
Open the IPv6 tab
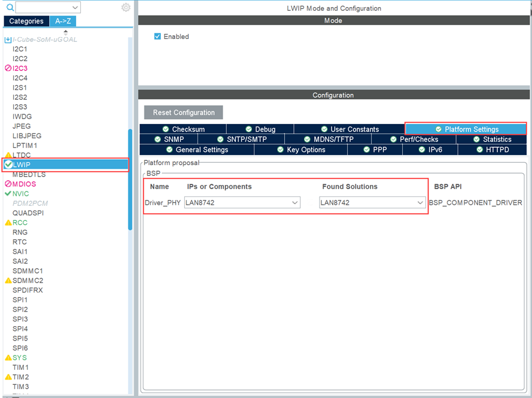[x=430, y=150]
